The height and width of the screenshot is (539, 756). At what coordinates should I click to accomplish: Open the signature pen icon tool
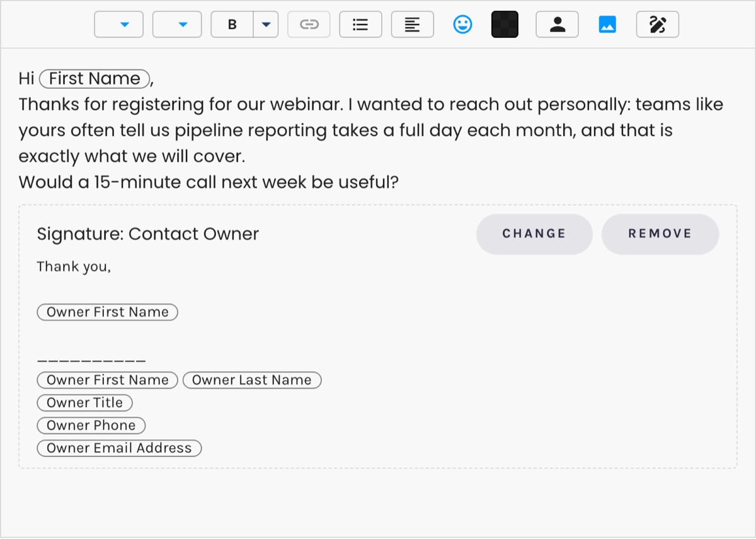click(x=658, y=25)
